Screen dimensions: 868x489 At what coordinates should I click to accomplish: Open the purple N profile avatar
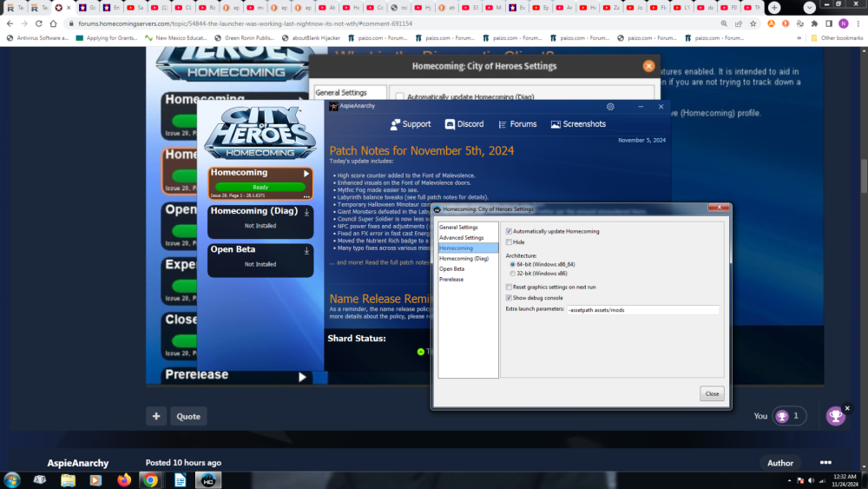[x=843, y=23]
